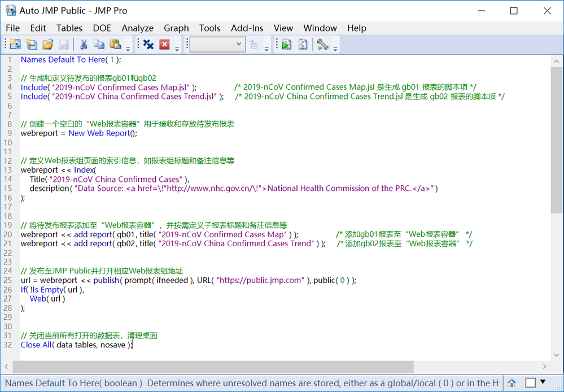Click the vertical scrollbar down arrow
The image size is (564, 392).
pos(557,355)
